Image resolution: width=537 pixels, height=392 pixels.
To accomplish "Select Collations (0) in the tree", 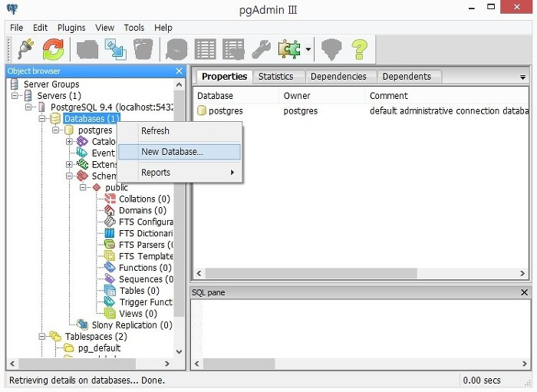I will [144, 199].
